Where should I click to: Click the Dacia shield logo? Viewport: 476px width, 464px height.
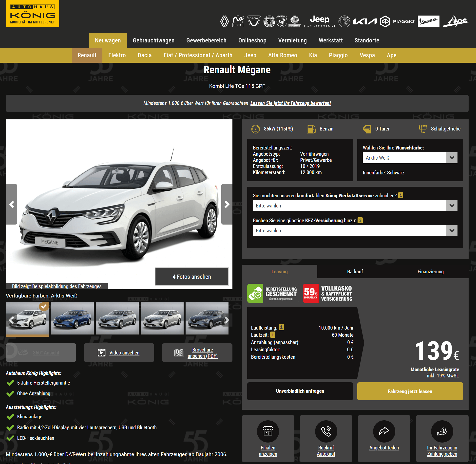pos(254,21)
